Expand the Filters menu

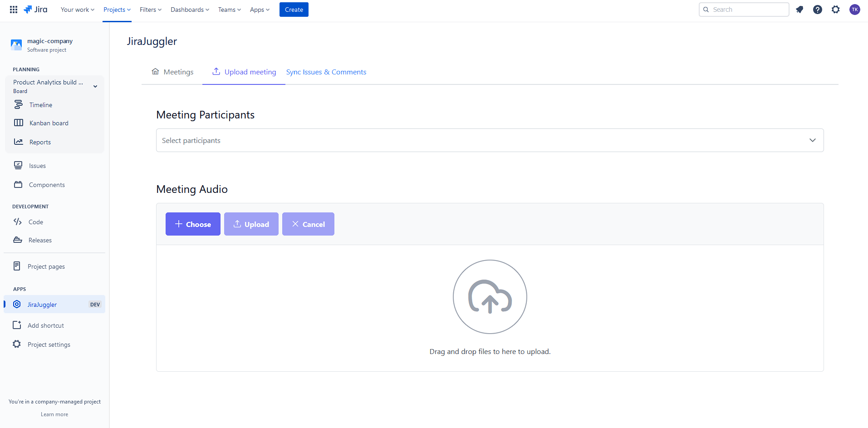point(151,10)
